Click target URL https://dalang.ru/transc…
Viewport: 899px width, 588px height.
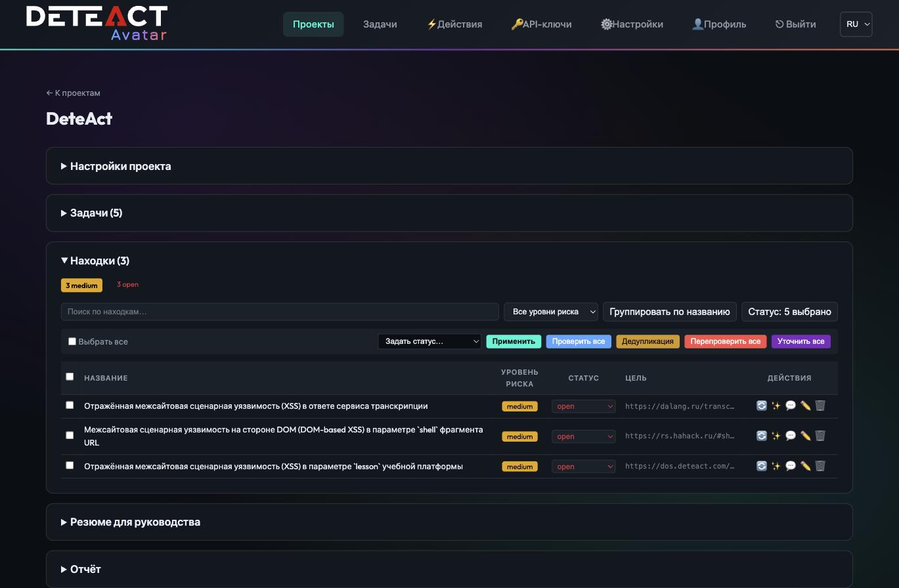[x=680, y=406]
